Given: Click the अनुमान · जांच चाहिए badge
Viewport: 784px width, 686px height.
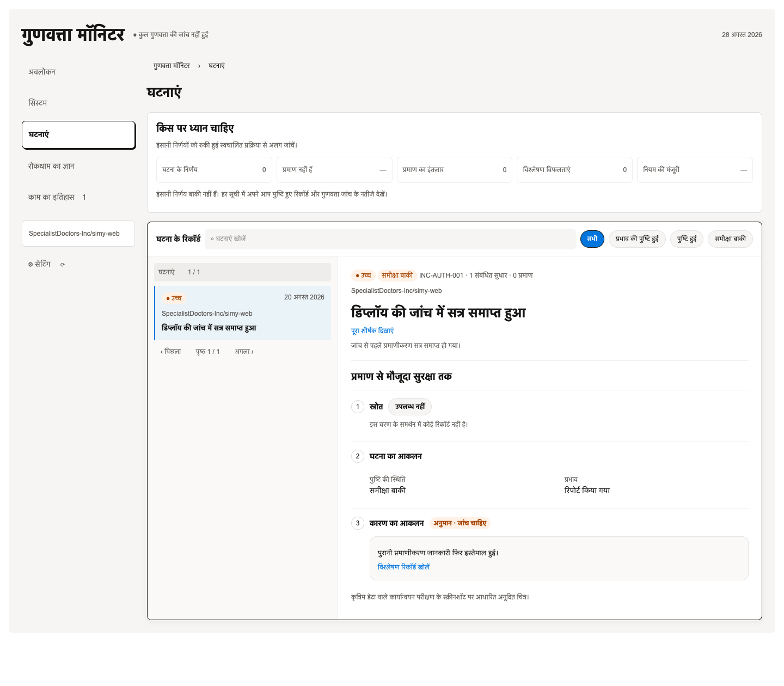Looking at the screenshot, I should [460, 523].
